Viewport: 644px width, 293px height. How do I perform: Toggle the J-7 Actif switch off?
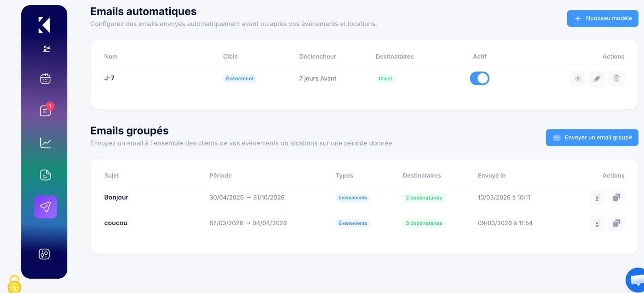coord(479,78)
